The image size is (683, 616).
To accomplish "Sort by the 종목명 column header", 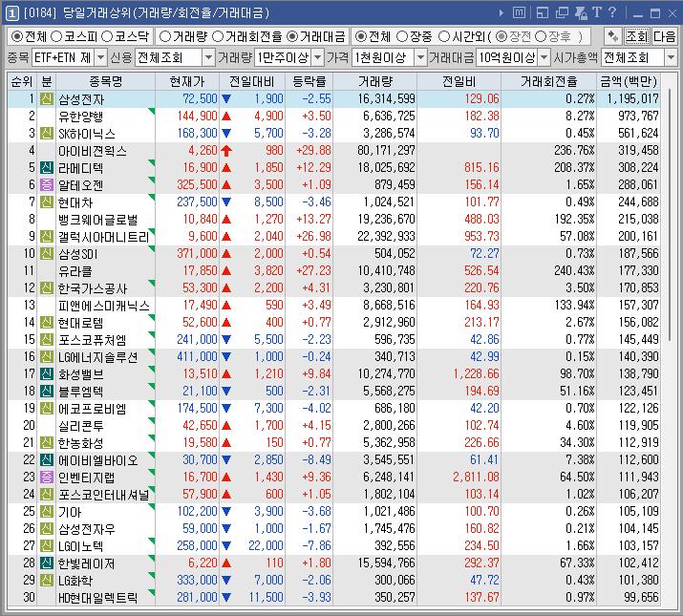I will 105,81.
